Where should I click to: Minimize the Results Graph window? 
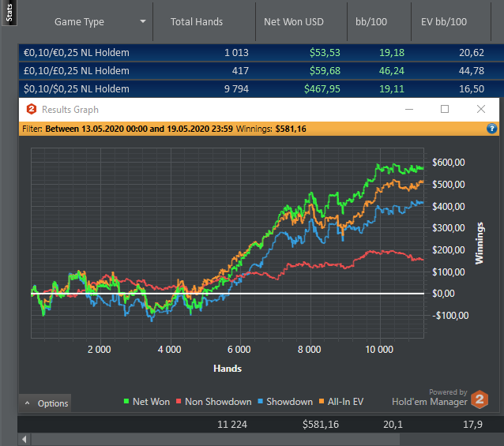[409, 109]
